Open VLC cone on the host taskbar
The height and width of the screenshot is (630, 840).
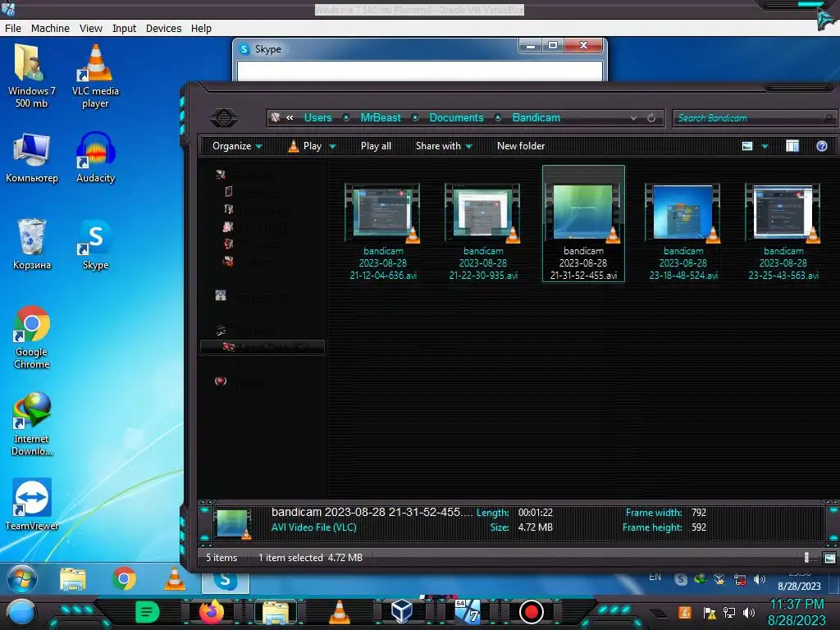pos(339,612)
